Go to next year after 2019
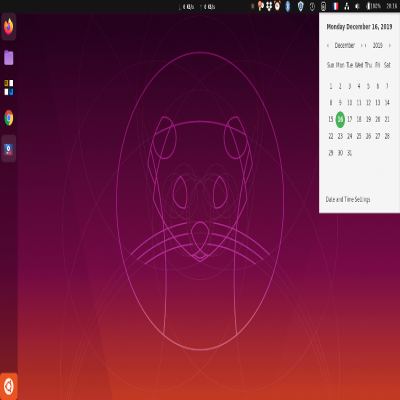This screenshot has width=400, height=400. [389, 45]
